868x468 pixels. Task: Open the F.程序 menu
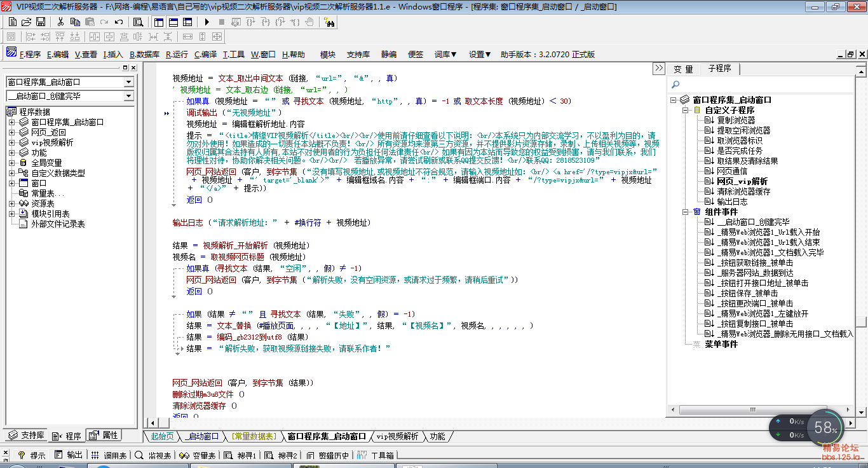tap(31, 55)
